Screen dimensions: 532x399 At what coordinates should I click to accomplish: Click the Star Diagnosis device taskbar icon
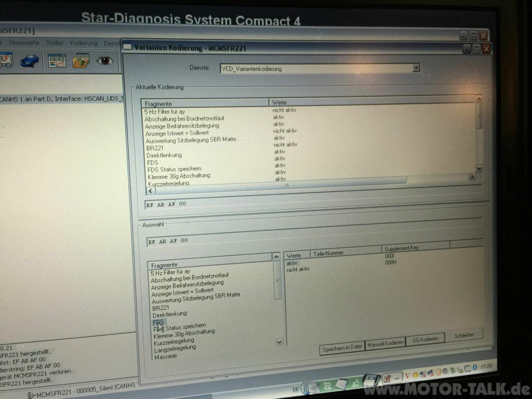(x=371, y=381)
